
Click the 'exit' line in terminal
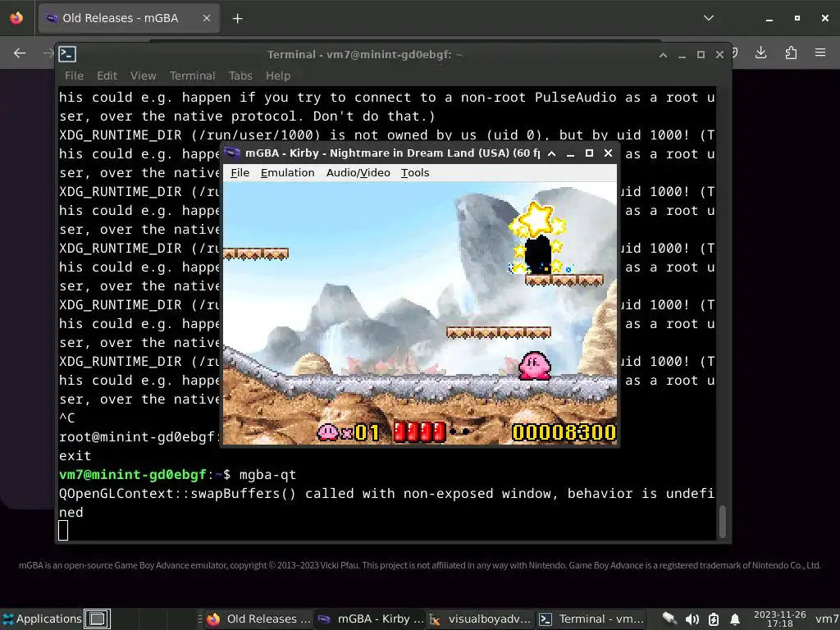point(75,456)
